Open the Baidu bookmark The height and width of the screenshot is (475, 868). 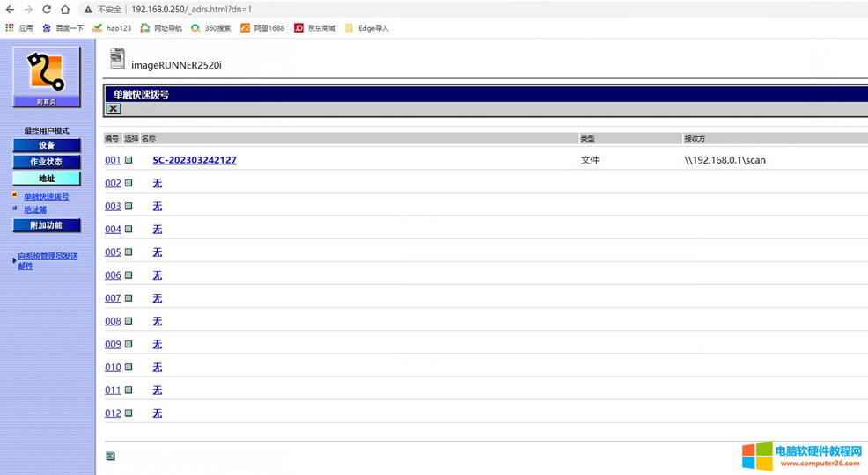[63, 27]
